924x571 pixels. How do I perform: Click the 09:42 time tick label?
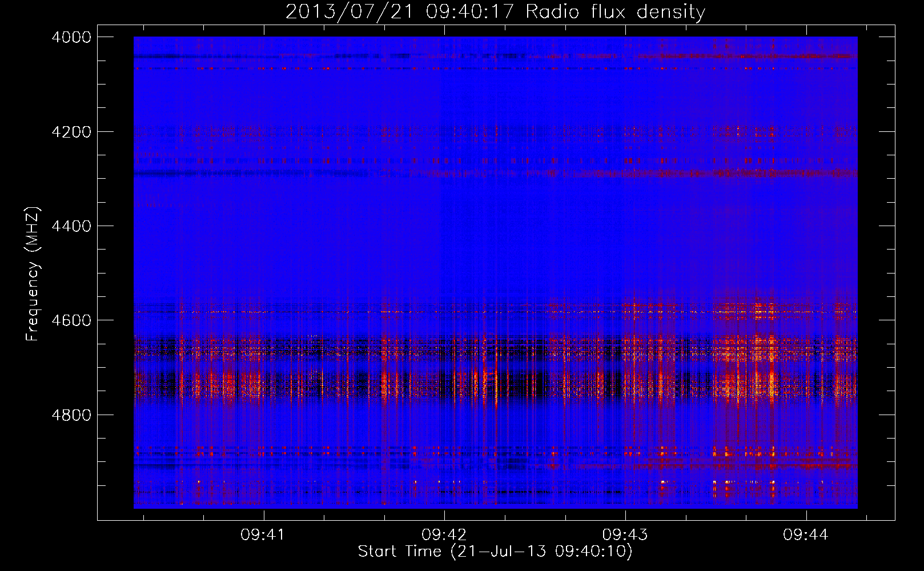444,535
